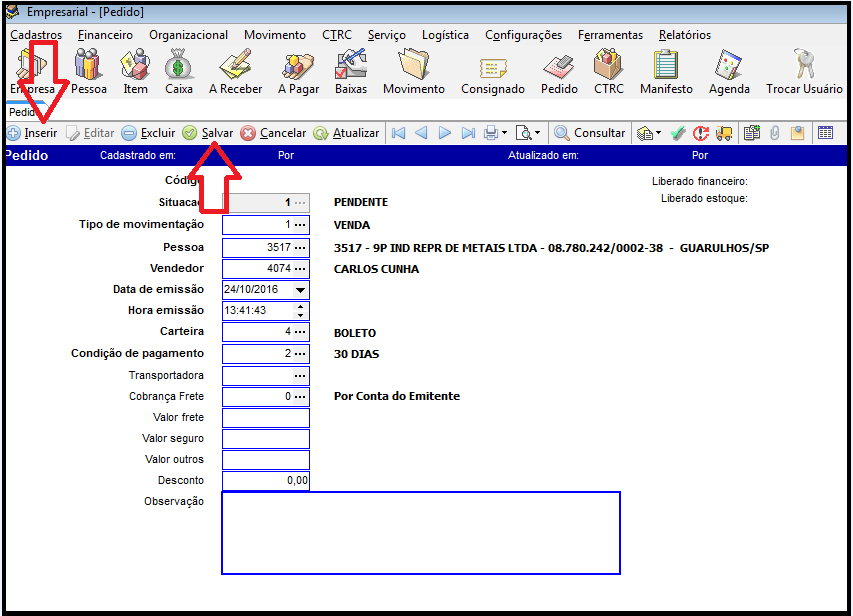The height and width of the screenshot is (616, 853).
Task: Open the A Receber toolbar icon
Action: tap(235, 67)
